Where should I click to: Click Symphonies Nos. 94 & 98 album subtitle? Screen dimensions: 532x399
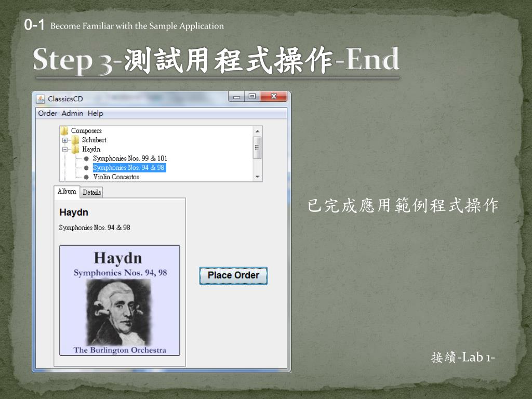tap(95, 228)
